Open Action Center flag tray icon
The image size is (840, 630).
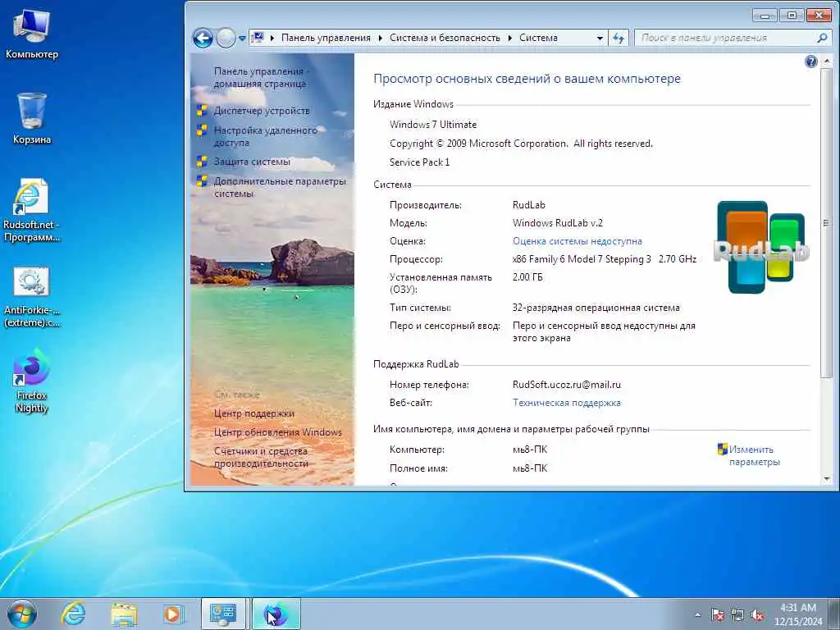click(x=717, y=615)
